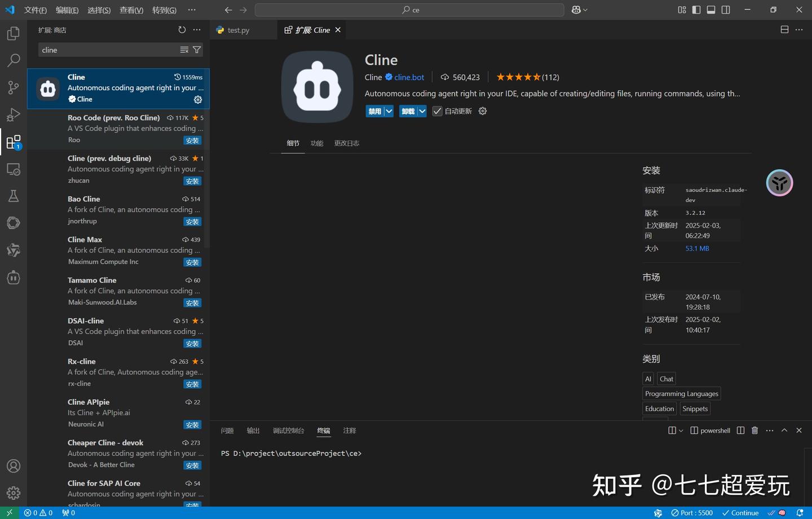Screen dimensions: 812x519
Task: Open the Testing beaker view
Action: [14, 196]
